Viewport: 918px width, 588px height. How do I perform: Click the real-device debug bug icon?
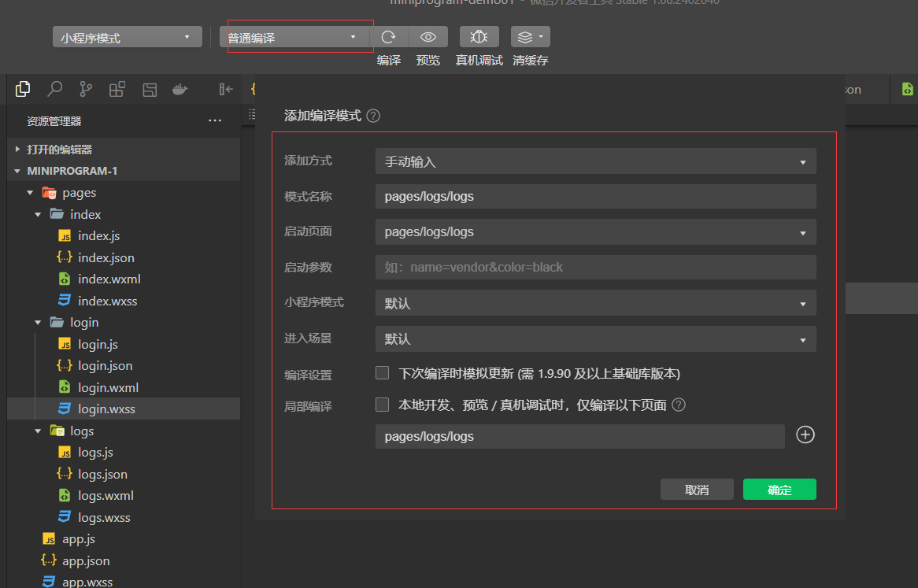(x=479, y=37)
